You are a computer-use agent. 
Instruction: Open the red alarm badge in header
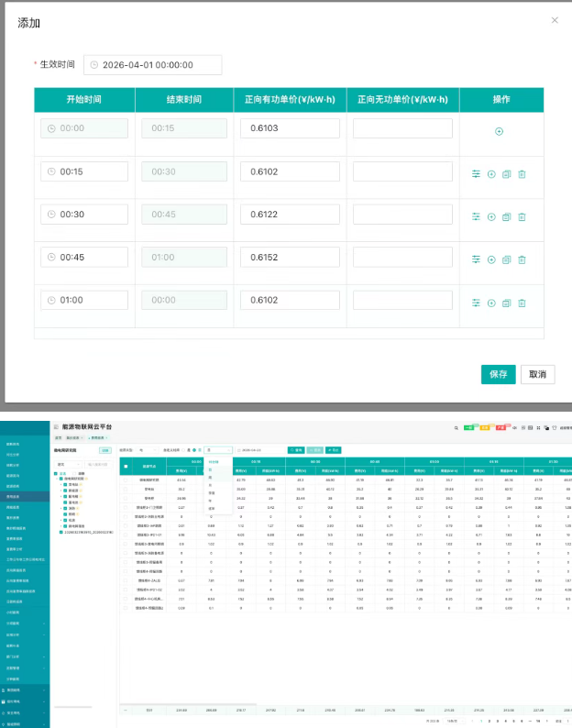502,427
